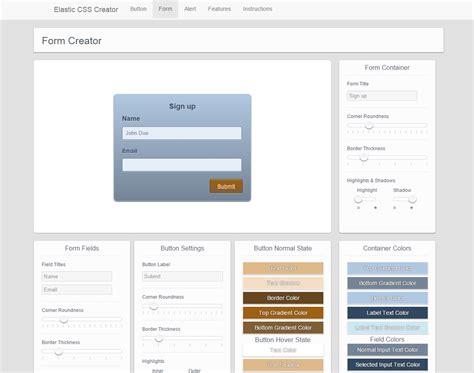This screenshot has height=373, width=474.
Task: Pick the dark brown Border Color swatch
Action: click(x=283, y=298)
